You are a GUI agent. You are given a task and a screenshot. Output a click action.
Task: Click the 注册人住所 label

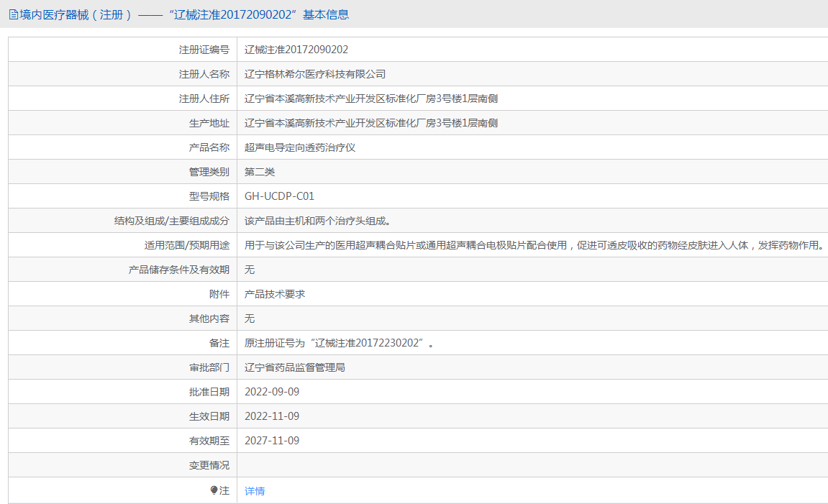[204, 98]
